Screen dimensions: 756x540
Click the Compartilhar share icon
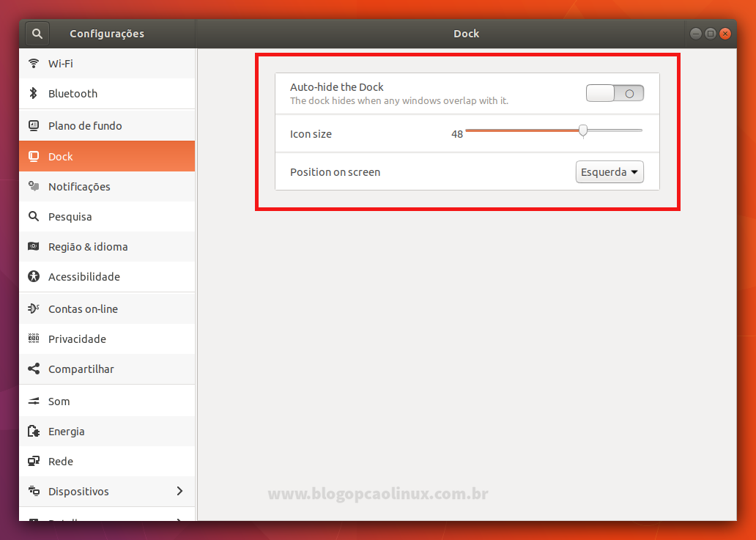tap(34, 369)
